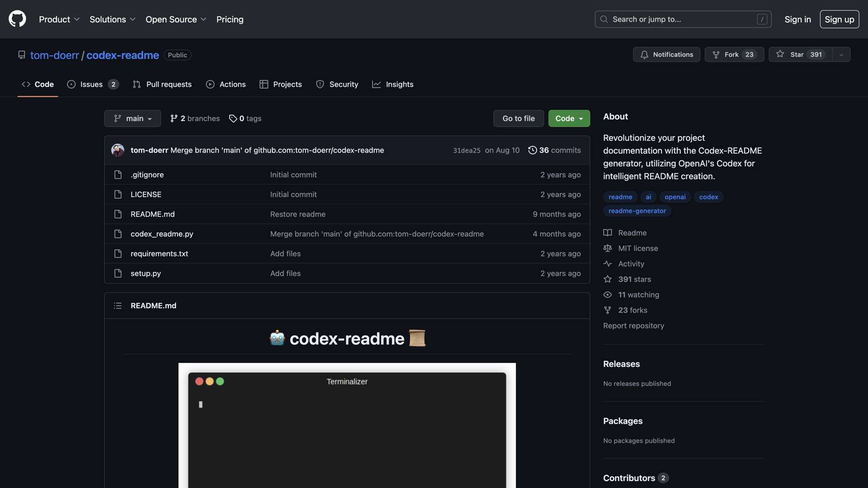Open the tom-doerr profile link
The width and height of the screenshot is (868, 488).
click(54, 55)
